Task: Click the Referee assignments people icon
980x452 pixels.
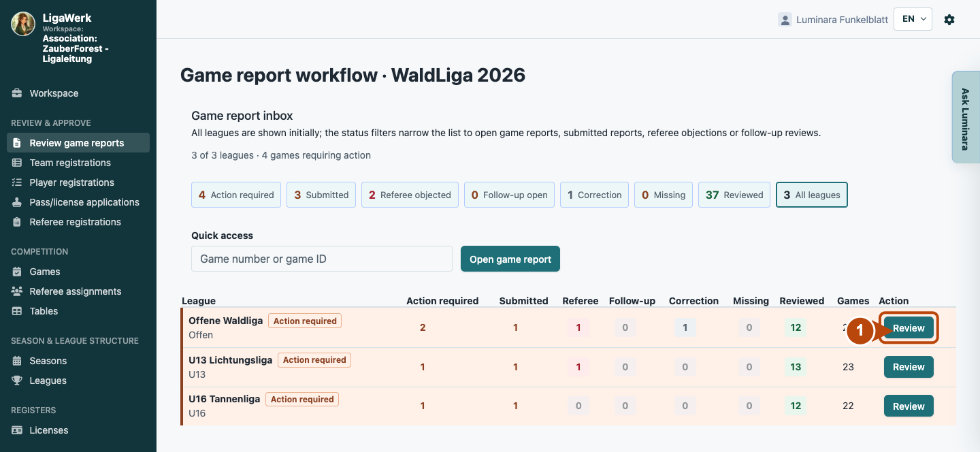Action: [17, 291]
